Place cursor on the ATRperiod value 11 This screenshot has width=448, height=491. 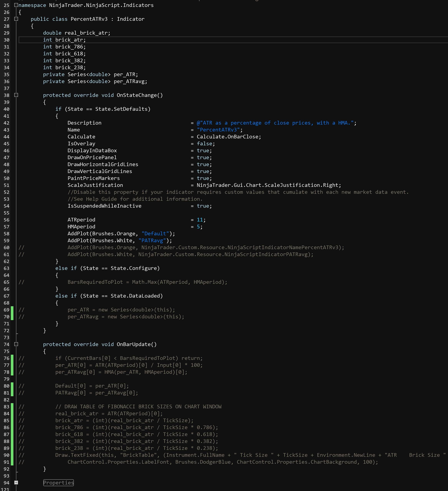(x=200, y=219)
